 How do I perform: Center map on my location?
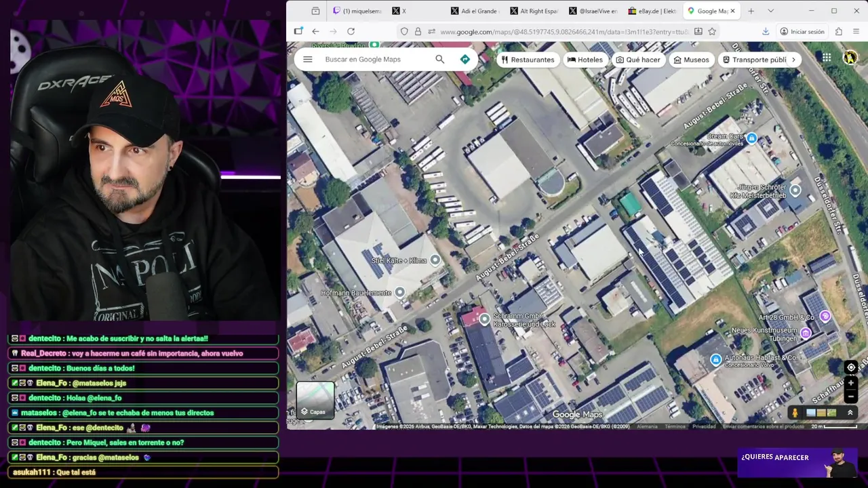click(851, 367)
